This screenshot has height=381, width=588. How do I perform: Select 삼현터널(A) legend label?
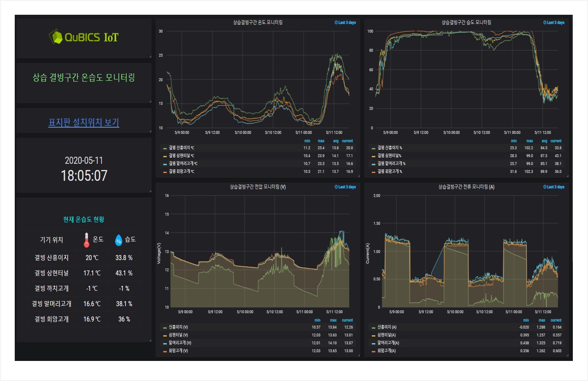tap(386, 335)
